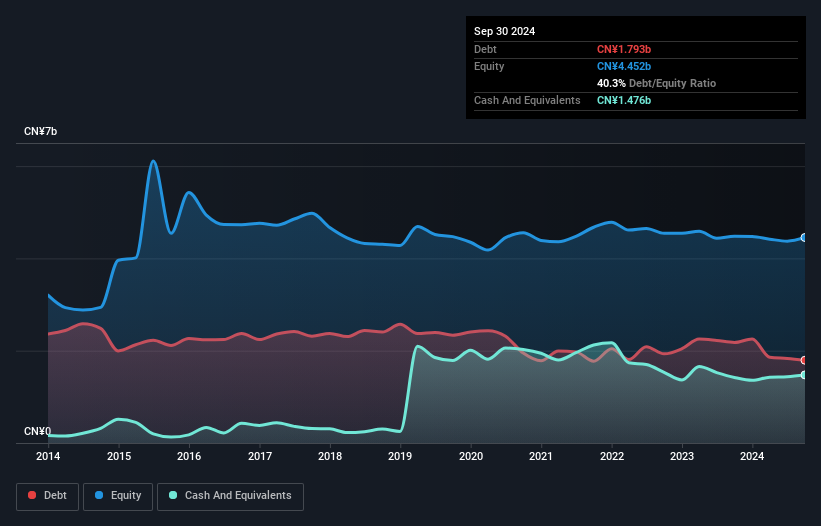
Task: Click the 2018 x-axis label
Action: tap(330, 456)
